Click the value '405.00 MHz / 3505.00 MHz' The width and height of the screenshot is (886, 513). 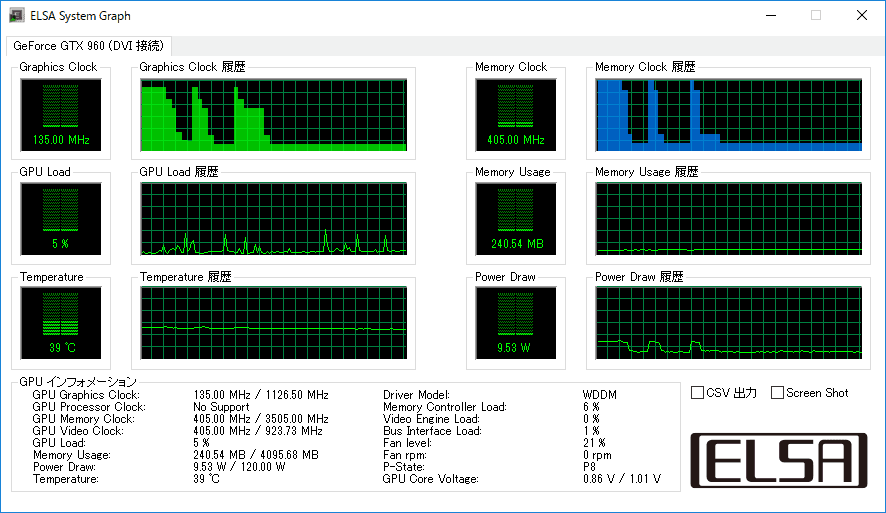pos(260,419)
